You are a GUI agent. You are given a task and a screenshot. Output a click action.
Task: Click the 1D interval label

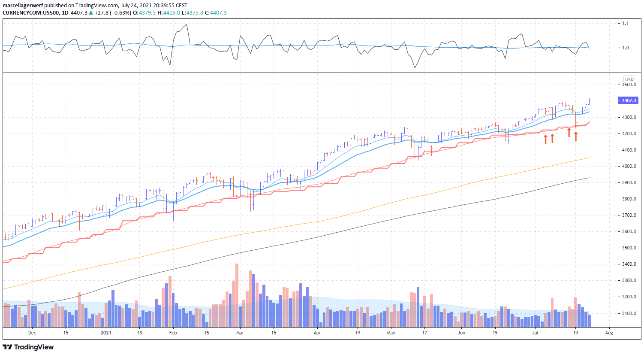(65, 13)
